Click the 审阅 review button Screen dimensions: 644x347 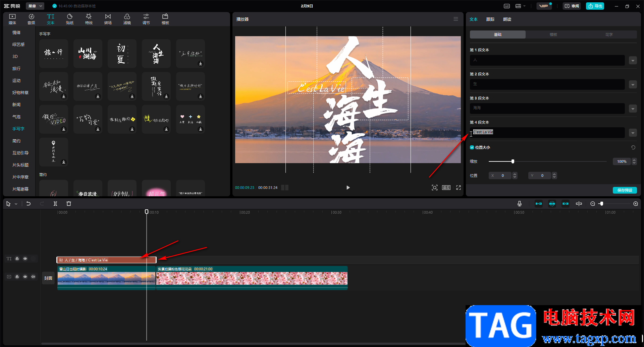point(572,6)
